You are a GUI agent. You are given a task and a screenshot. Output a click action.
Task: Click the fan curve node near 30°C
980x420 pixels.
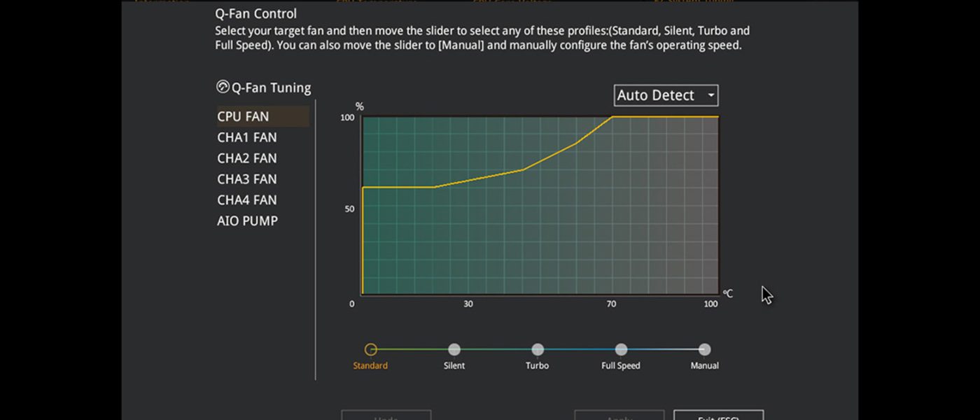(x=435, y=187)
